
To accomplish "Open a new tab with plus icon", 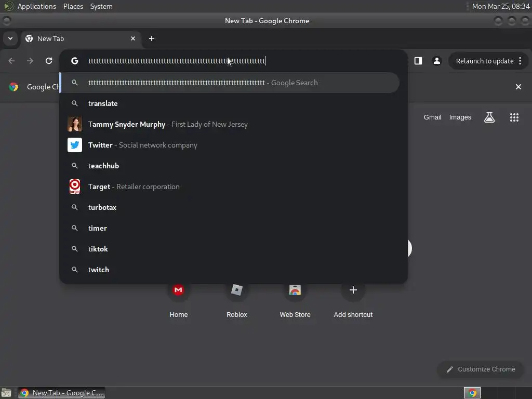I will (x=152, y=38).
